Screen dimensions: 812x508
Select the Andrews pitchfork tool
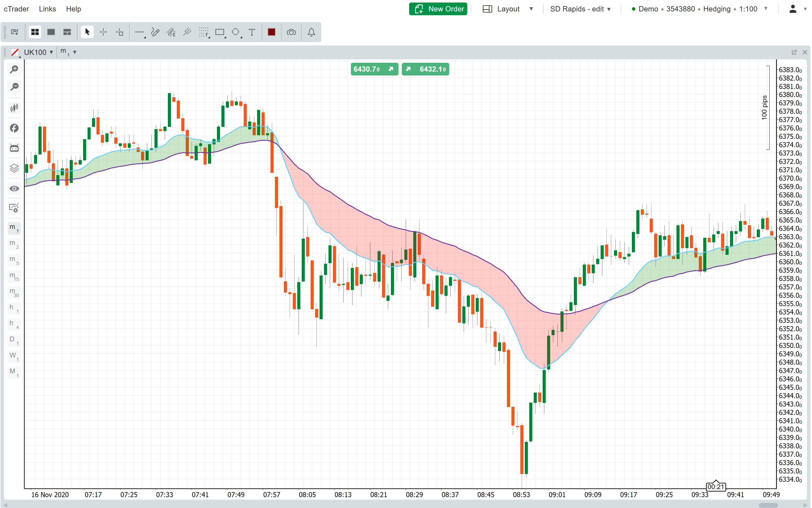[x=171, y=32]
